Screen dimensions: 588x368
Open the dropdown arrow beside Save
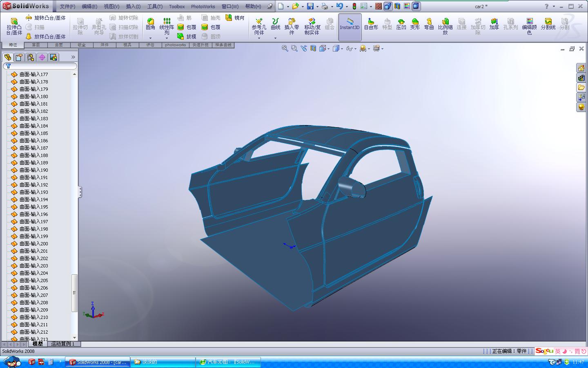click(x=317, y=7)
